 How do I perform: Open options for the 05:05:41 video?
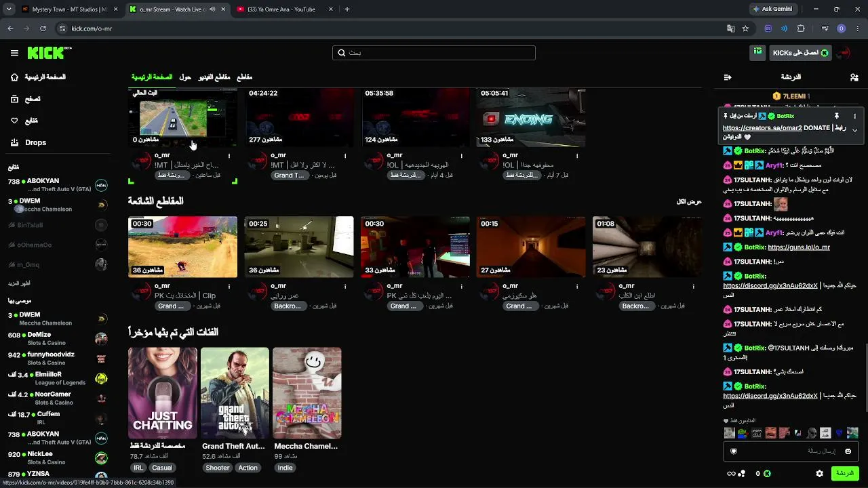pos(577,156)
